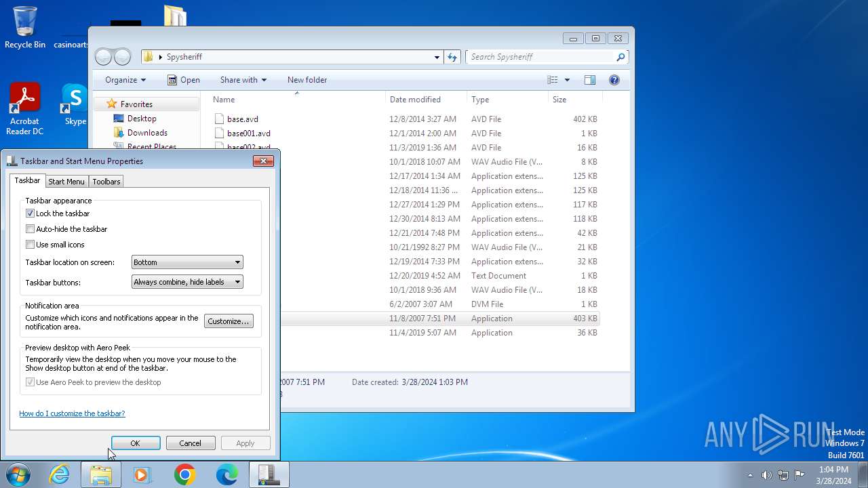Click search magnifier in Spysheriff search box
The image size is (868, 488).
point(620,57)
